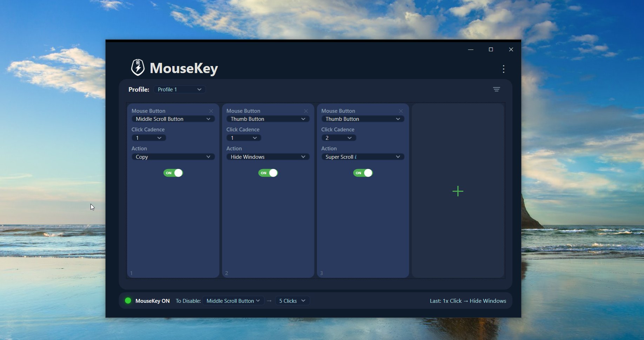Viewport: 644px width, 340px height.
Task: Click the green MouseKey ON status dot
Action: [128, 301]
